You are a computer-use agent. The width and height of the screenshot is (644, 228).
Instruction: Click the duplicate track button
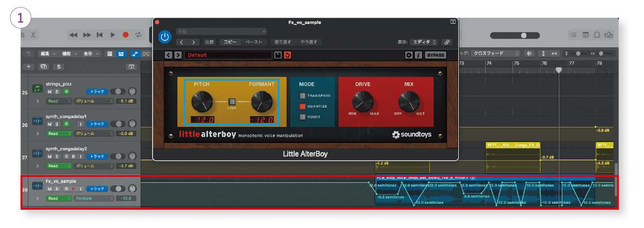pos(43,67)
